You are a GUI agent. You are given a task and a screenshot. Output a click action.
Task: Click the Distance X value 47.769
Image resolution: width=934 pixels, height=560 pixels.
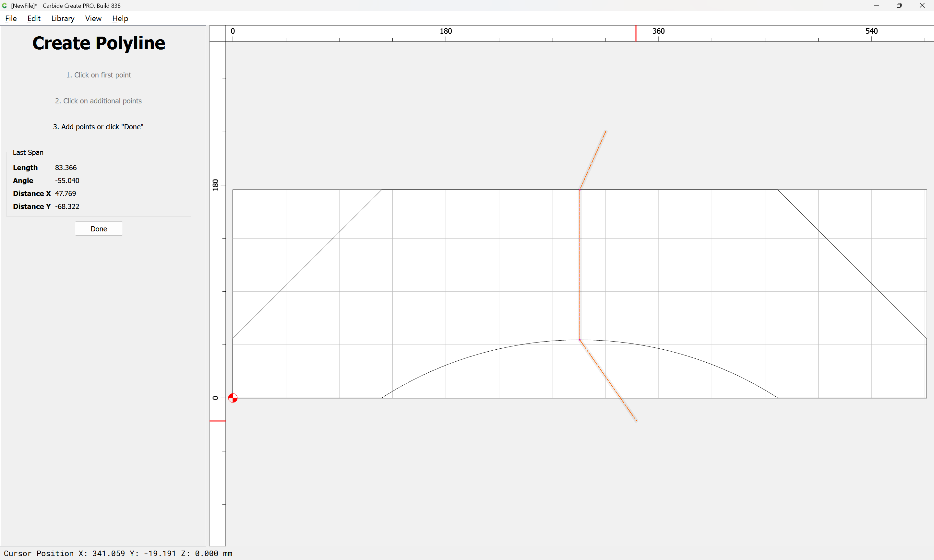coord(65,193)
